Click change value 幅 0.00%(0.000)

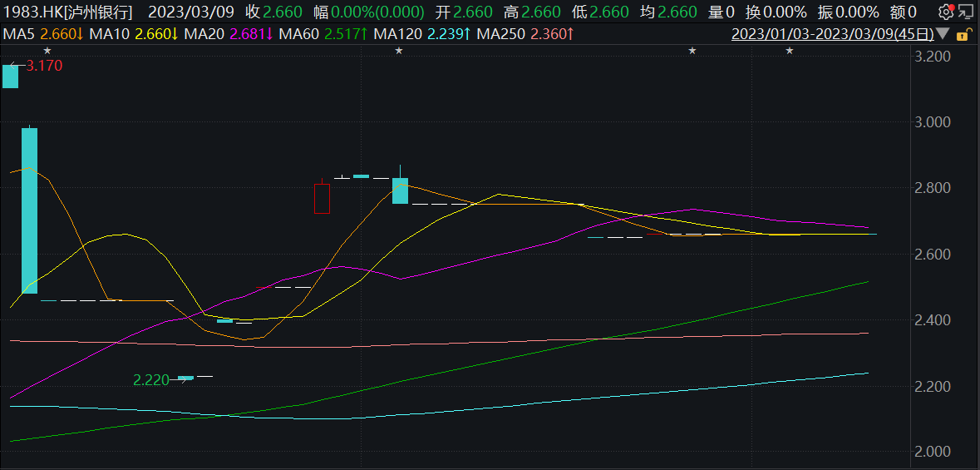369,12
